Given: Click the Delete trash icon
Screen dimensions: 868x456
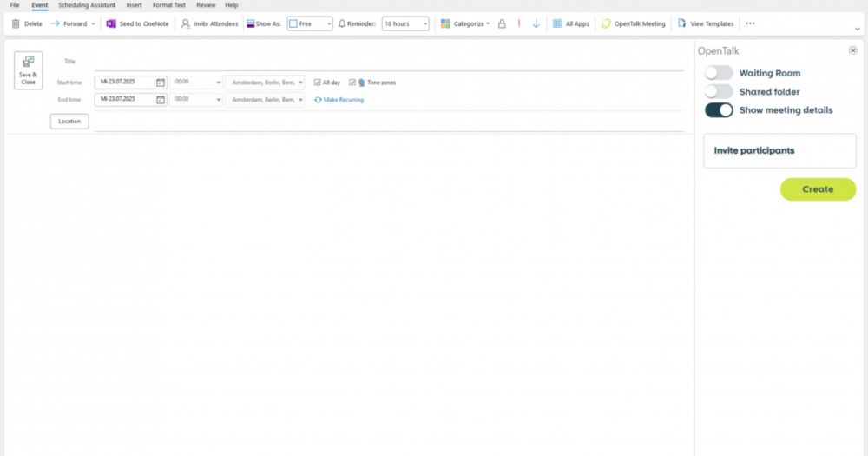Looking at the screenshot, I should pyautogui.click(x=16, y=23).
